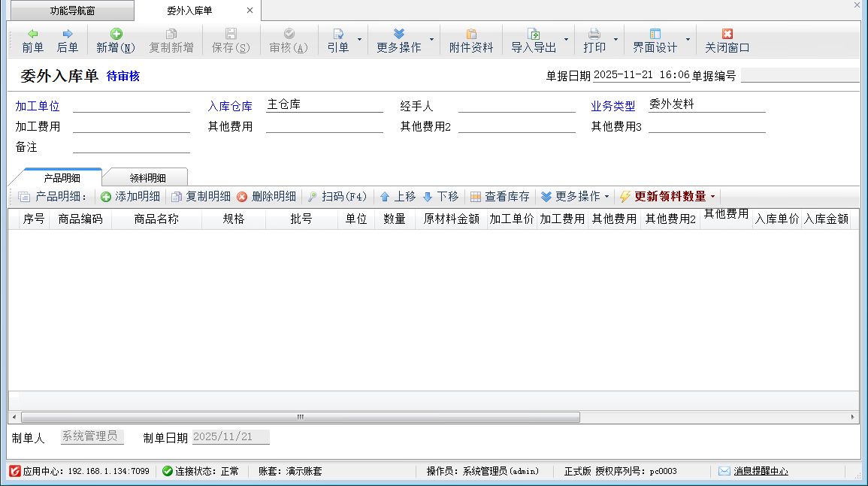Viewport: 868px width, 486px height.
Task: Click the 前单 previous document arrow icon
Action: 32,34
